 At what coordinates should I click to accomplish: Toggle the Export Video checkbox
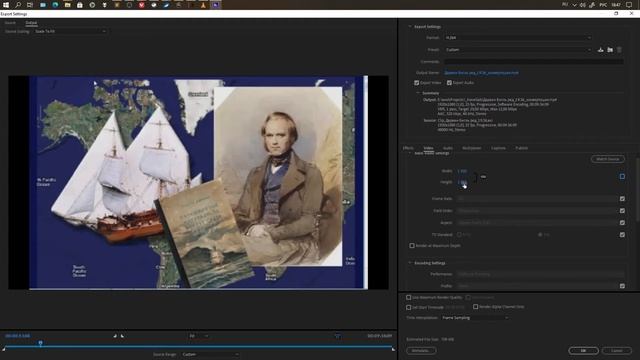click(417, 83)
